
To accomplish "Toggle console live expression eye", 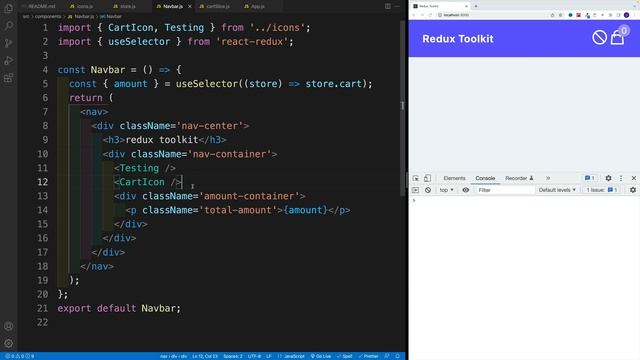I will pyautogui.click(x=465, y=190).
